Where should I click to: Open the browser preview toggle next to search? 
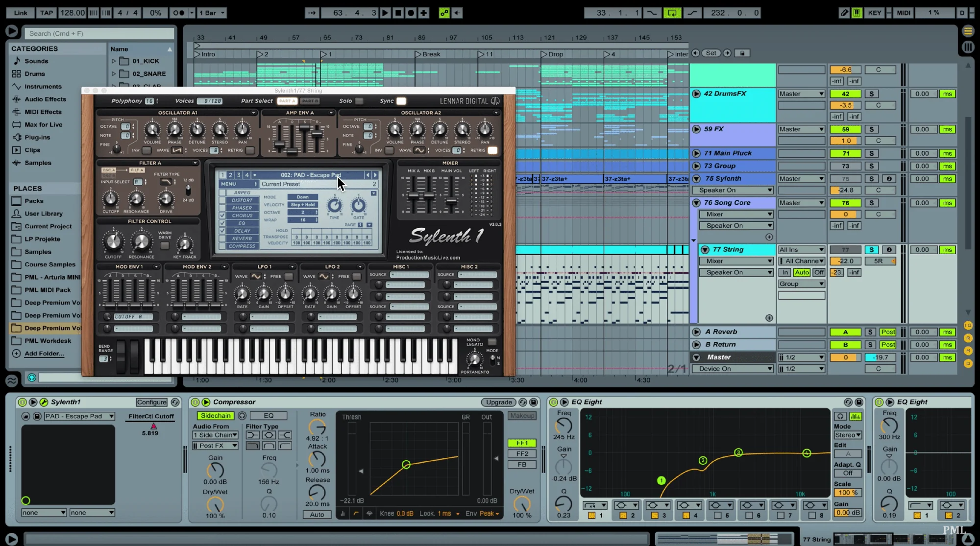click(12, 32)
